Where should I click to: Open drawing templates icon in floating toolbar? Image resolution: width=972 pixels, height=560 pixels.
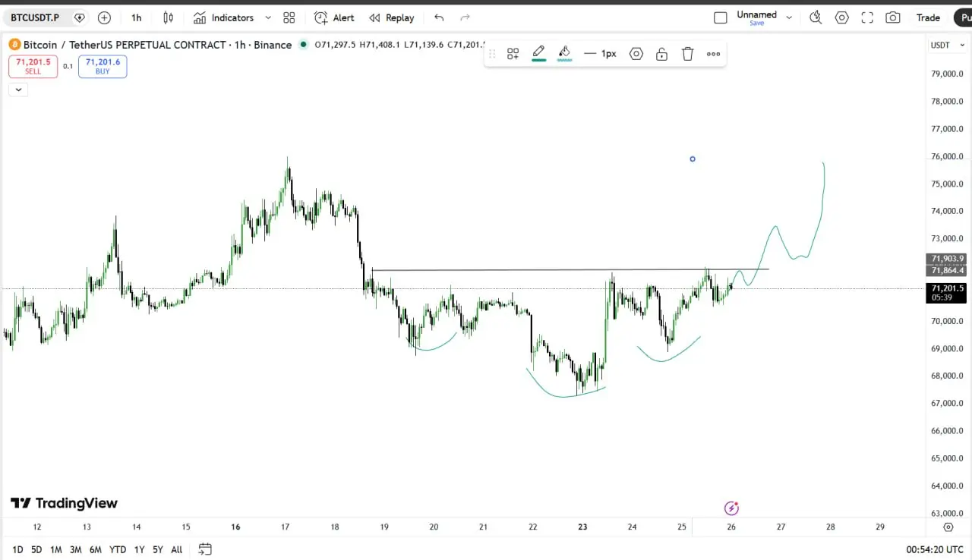point(513,54)
